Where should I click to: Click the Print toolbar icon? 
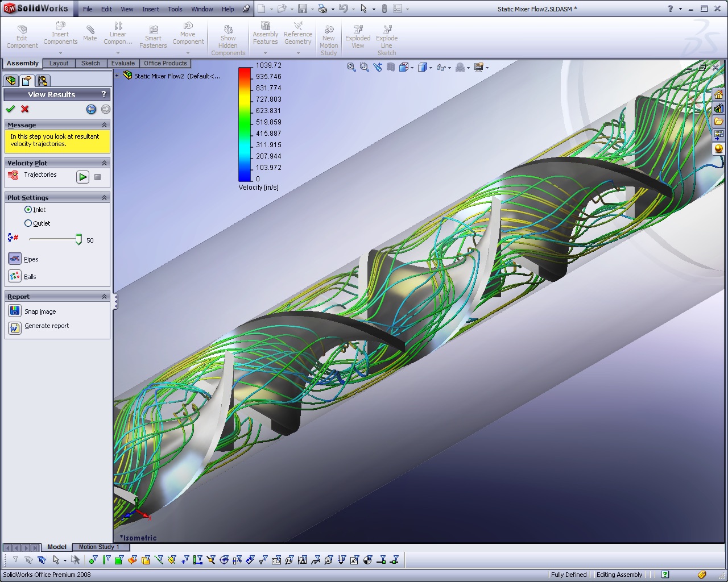pos(322,9)
